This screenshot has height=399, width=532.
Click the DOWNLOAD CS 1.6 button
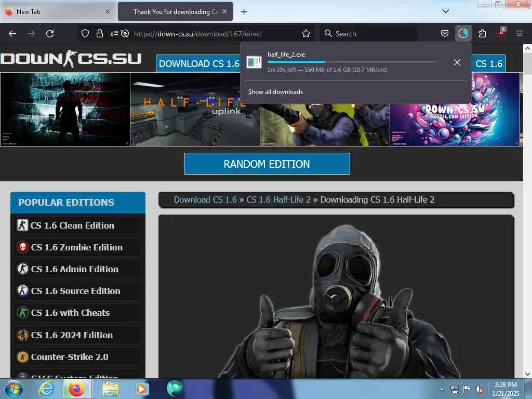point(198,63)
